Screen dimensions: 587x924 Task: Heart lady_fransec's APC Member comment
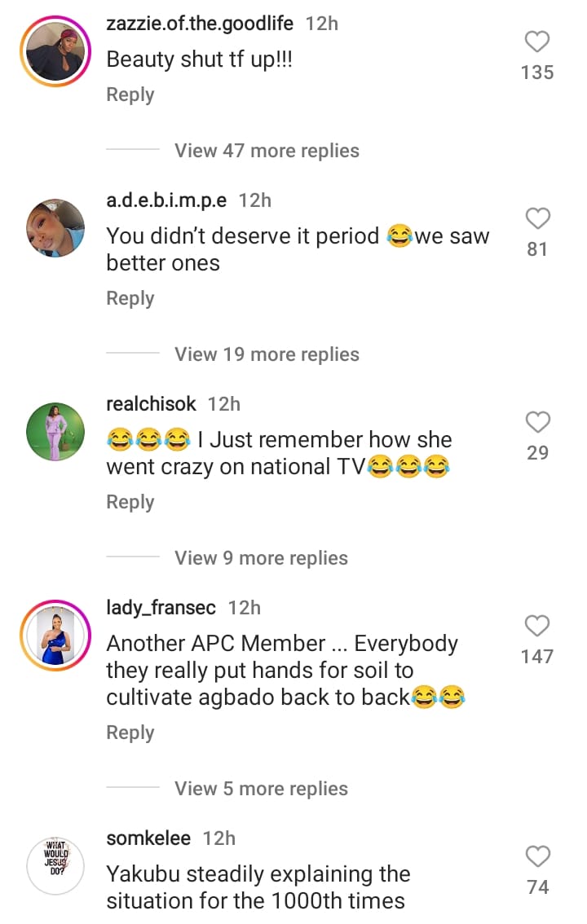(x=537, y=627)
